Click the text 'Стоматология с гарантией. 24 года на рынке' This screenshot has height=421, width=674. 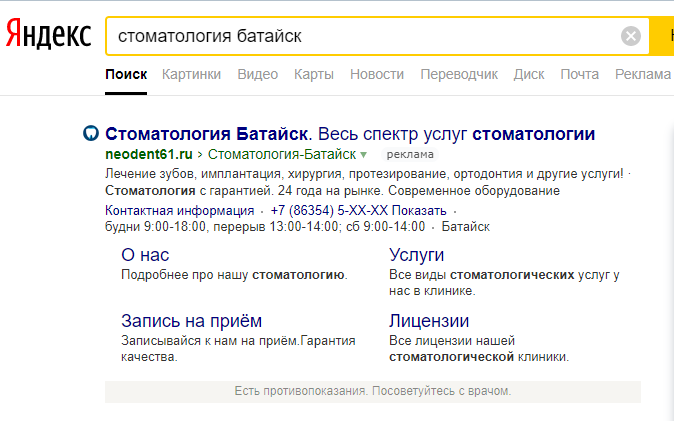click(245, 191)
